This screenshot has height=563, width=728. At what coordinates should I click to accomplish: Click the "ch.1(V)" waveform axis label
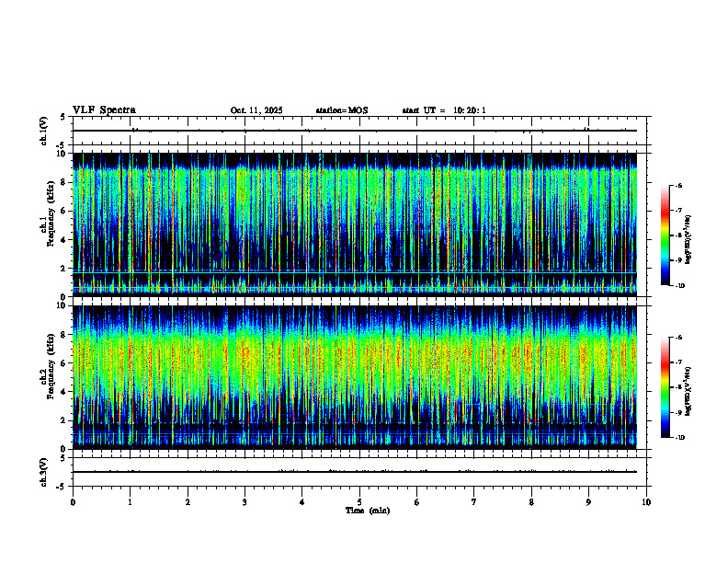pos(43,131)
